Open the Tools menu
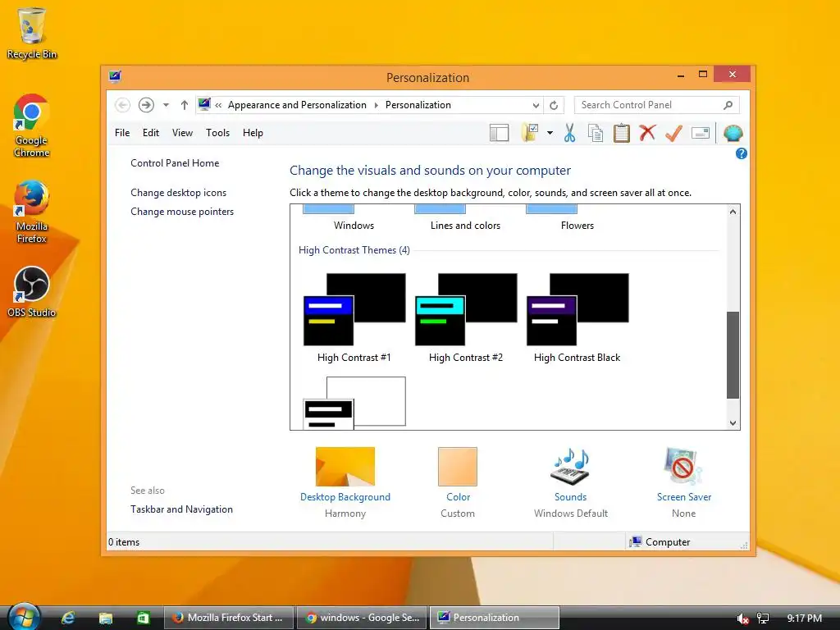 217,133
